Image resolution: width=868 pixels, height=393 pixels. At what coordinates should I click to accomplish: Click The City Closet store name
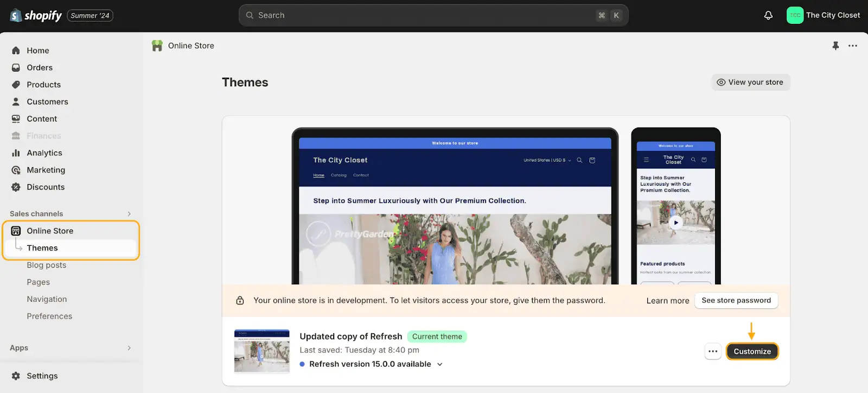point(833,15)
